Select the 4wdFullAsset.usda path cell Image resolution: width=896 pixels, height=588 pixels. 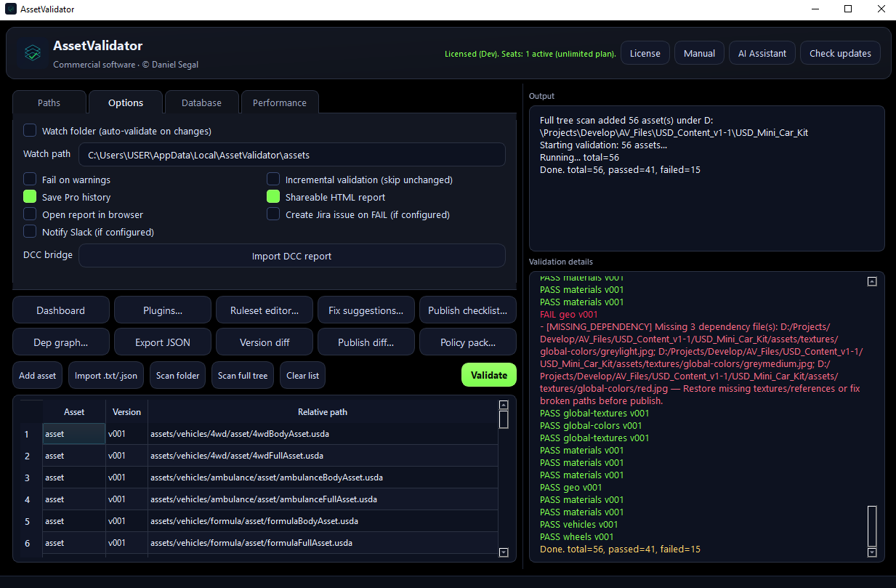pyautogui.click(x=323, y=456)
